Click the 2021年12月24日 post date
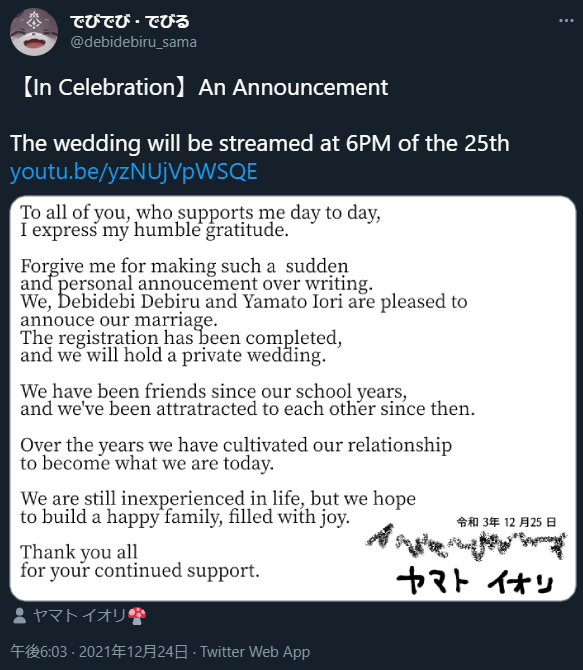Image resolution: width=583 pixels, height=670 pixels. point(133,652)
